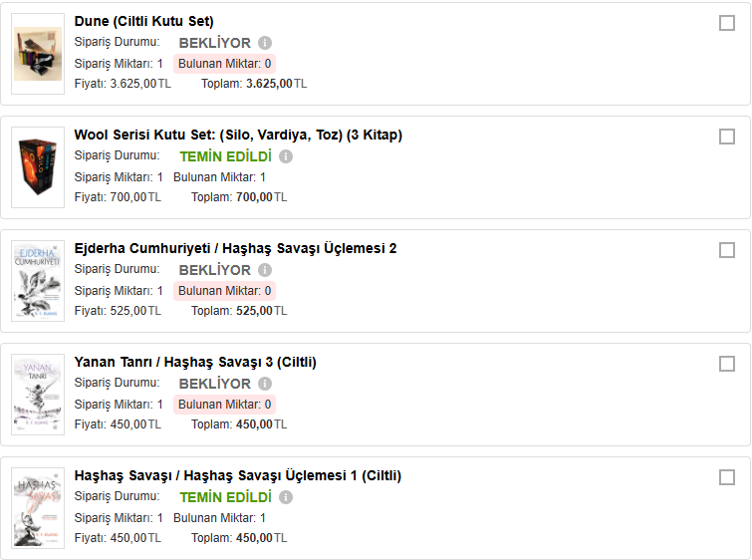Go to Ejderha Cumhuriyeti / Haşhaş Savaşı Üçlemesi 2
752x560 pixels.
click(235, 248)
